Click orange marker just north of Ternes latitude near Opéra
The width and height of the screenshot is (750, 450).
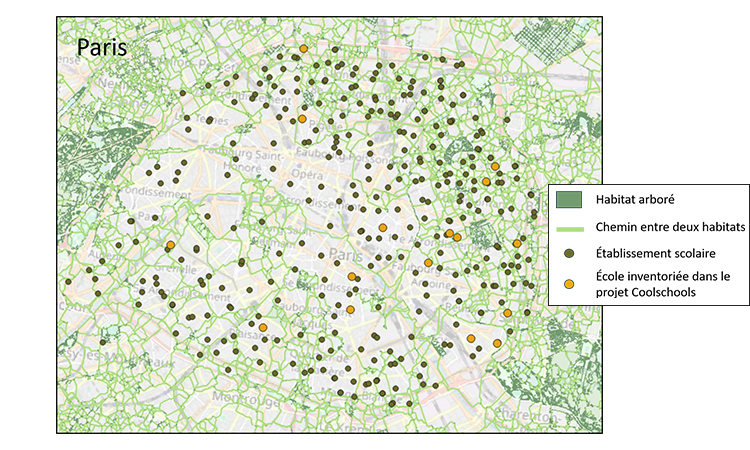click(x=302, y=119)
